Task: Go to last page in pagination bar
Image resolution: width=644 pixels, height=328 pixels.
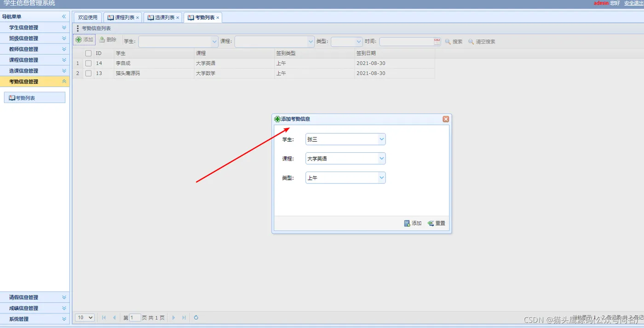Action: pyautogui.click(x=184, y=317)
